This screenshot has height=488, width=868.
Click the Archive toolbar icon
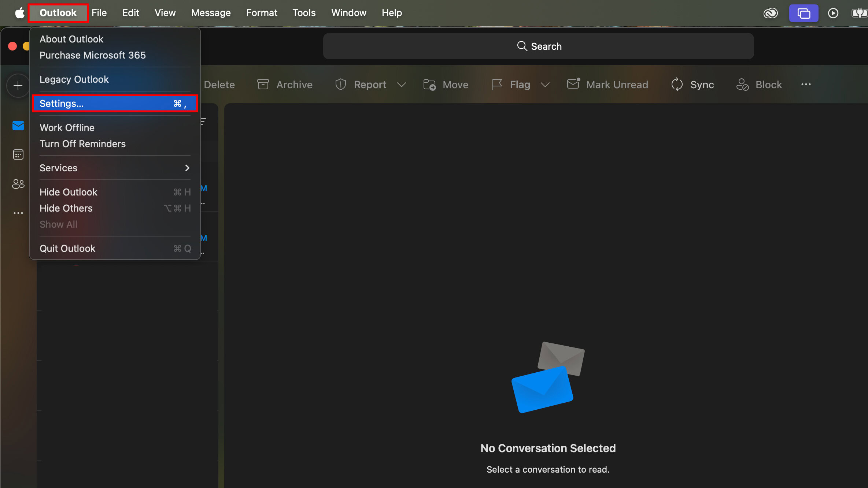tap(263, 85)
